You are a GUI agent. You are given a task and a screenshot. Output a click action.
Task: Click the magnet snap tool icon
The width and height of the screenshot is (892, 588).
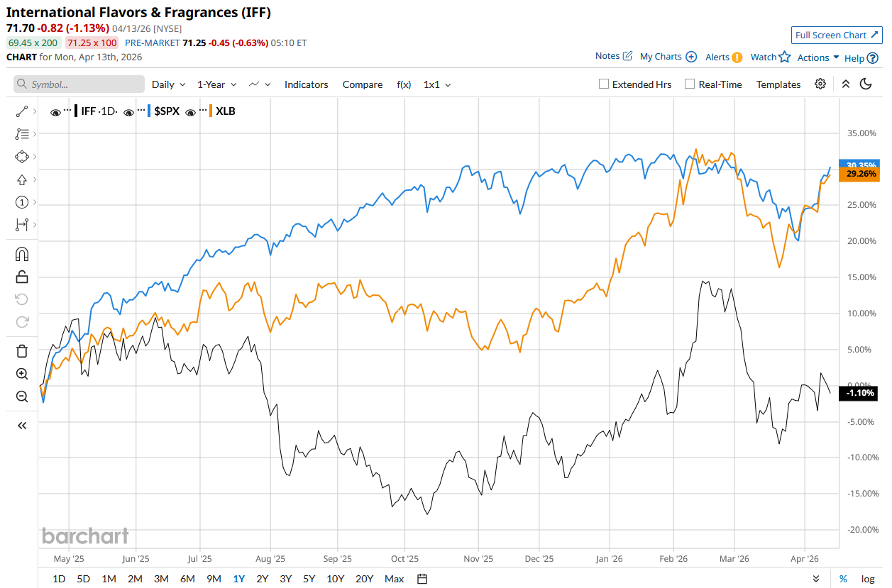pyautogui.click(x=21, y=254)
